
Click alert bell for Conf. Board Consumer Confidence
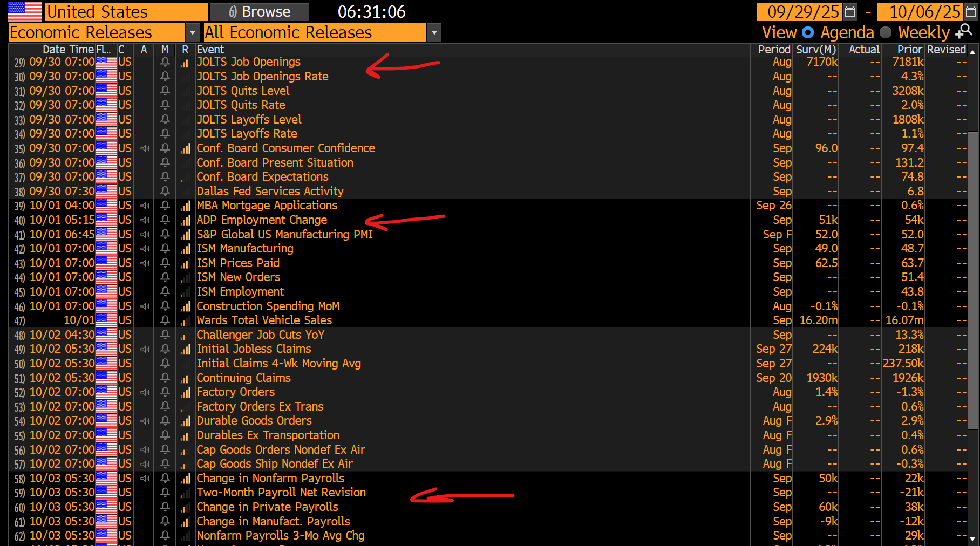165,148
